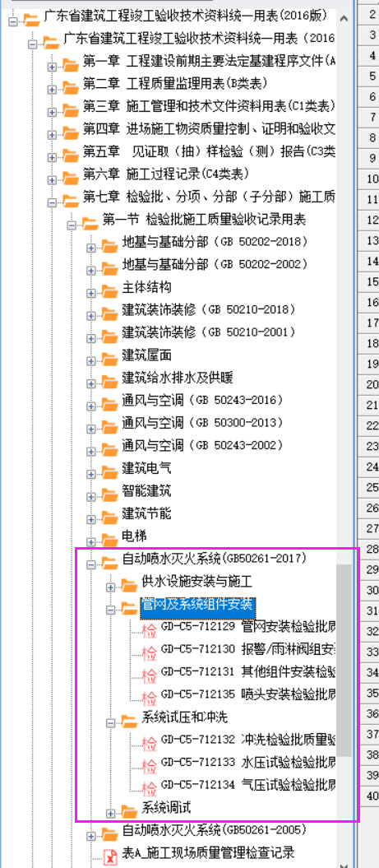This screenshot has height=868, width=379.
Task: Expand the 第一章 工程建设前期 node
Action: 52,67
